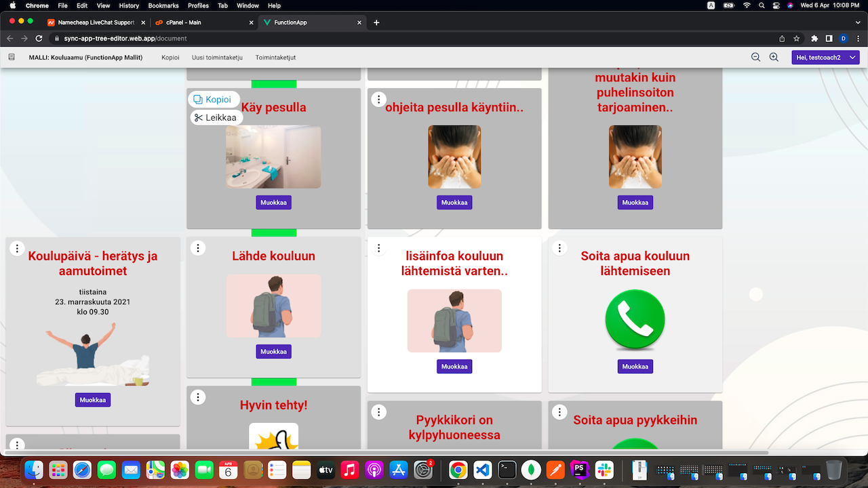The width and height of the screenshot is (868, 488).
Task: Click Muokkaa under Koulupäivä card
Action: (93, 400)
